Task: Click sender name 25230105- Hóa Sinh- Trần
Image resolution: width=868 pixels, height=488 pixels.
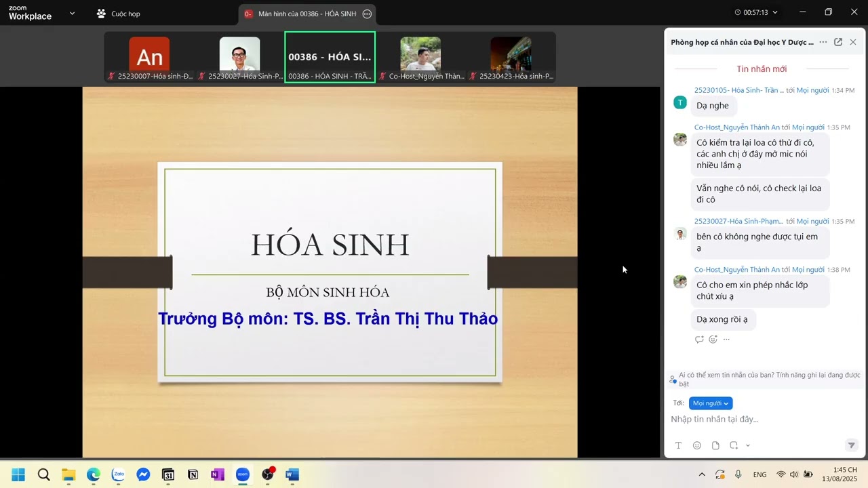Action: coord(738,90)
